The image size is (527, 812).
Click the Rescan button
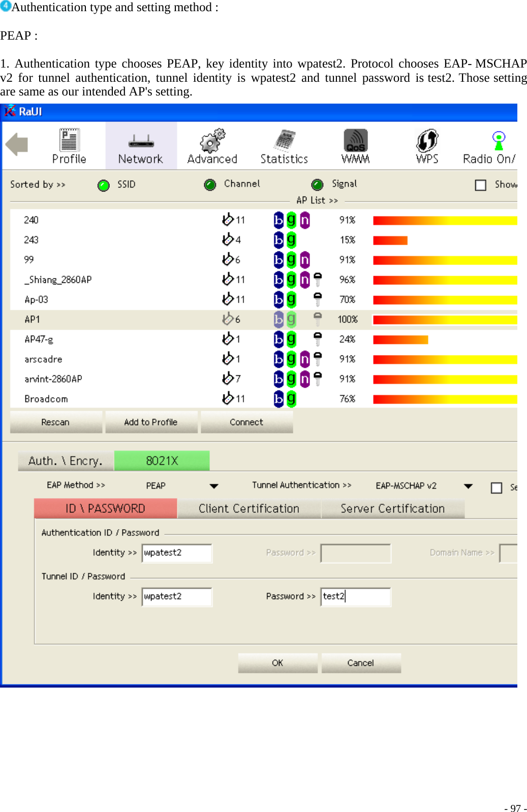click(55, 422)
